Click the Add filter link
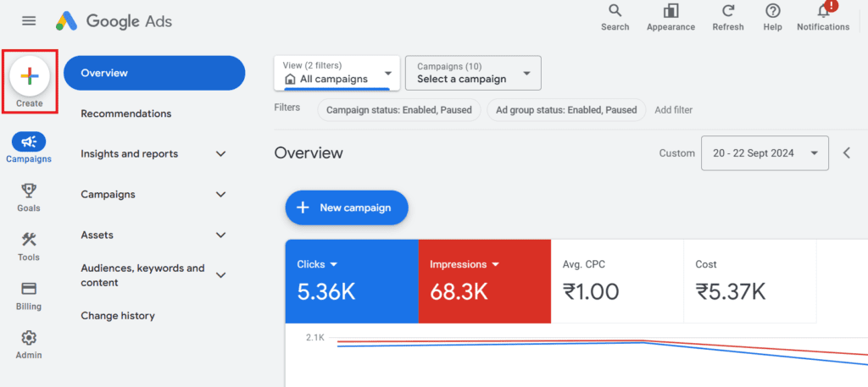Screen dimensions: 868x387 pos(674,110)
